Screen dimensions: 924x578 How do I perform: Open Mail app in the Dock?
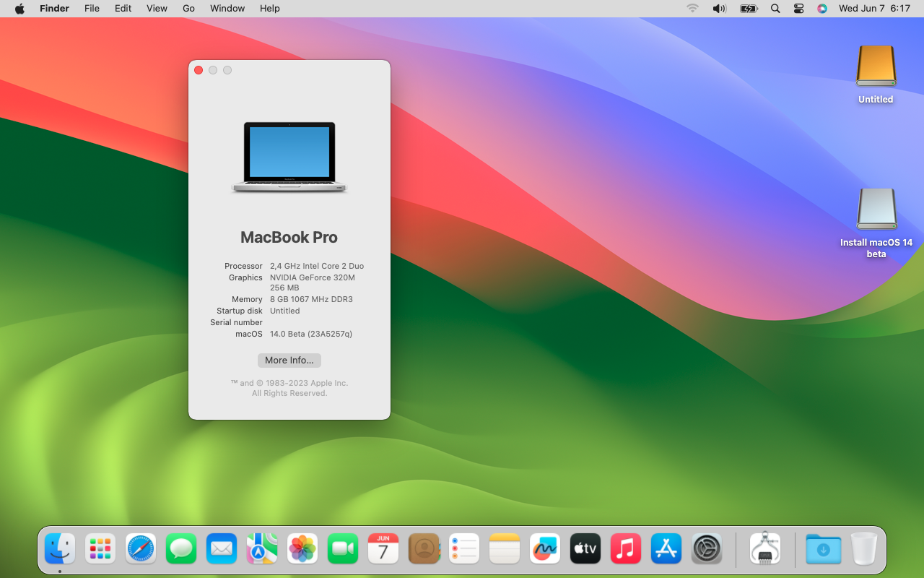point(222,549)
